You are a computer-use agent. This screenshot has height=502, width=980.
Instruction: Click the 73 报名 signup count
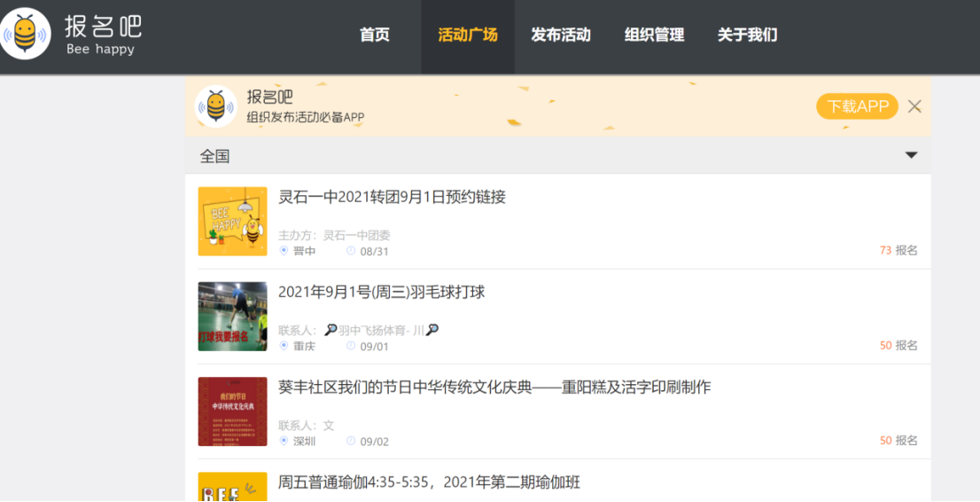click(898, 250)
